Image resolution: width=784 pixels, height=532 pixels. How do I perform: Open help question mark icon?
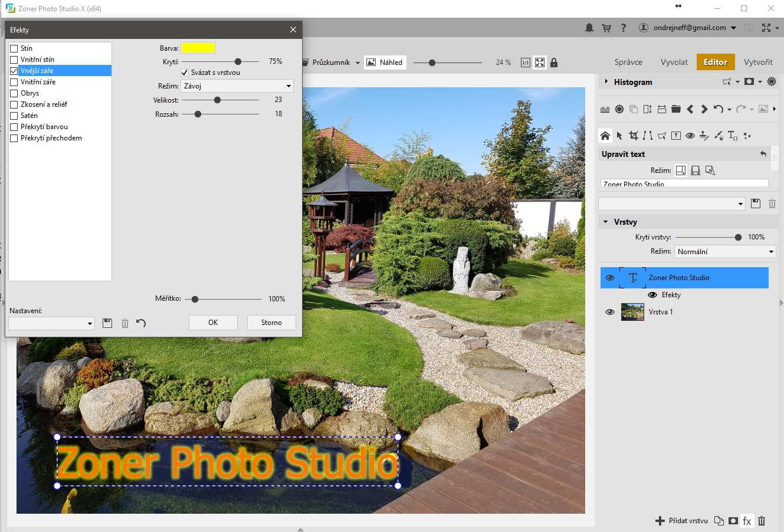623,28
